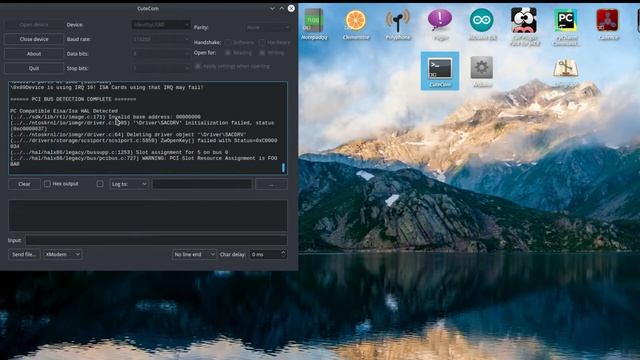
Task: Open the Notepadqq desktop icon
Action: [x=314, y=24]
